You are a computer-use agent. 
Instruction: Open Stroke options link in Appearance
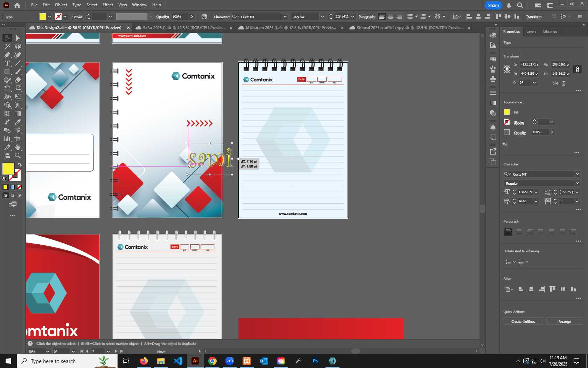pyautogui.click(x=519, y=123)
